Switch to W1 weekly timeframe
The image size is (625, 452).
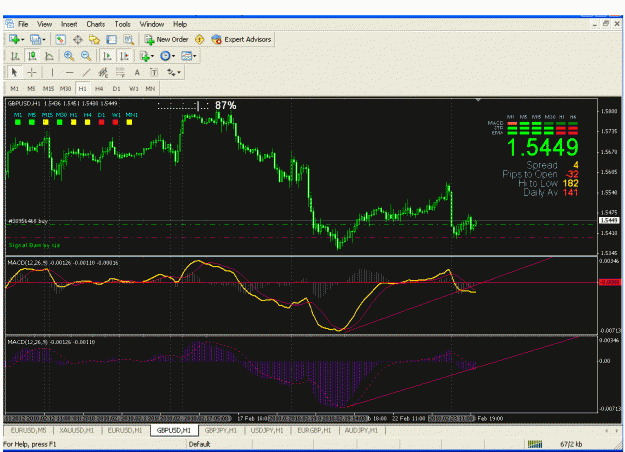(x=134, y=88)
